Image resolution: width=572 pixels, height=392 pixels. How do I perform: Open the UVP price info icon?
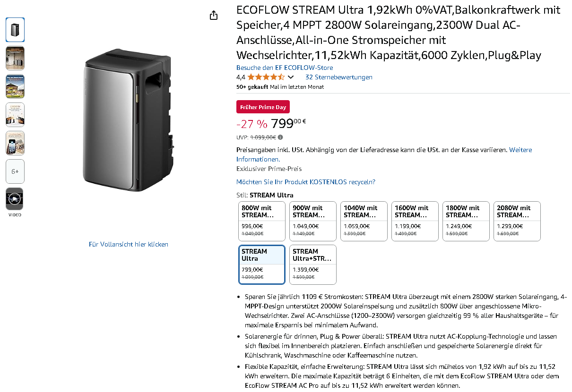(280, 137)
